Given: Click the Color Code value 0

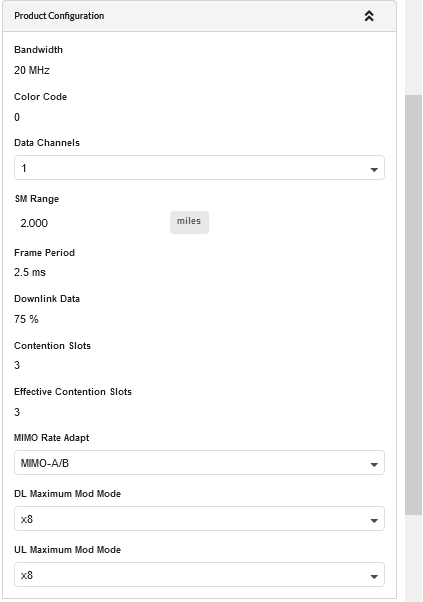Looking at the screenshot, I should pyautogui.click(x=17, y=117).
